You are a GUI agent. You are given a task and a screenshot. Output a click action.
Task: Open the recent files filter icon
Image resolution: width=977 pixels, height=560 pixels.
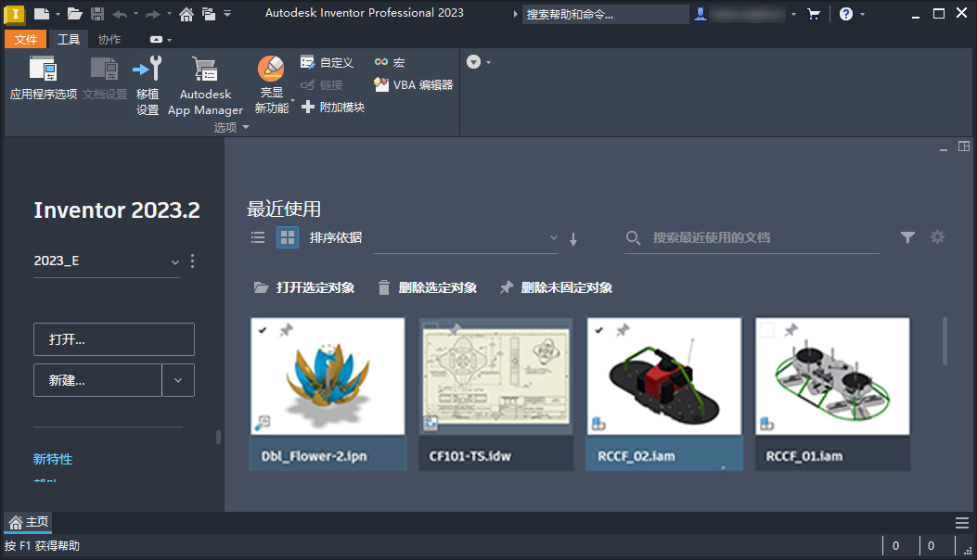[907, 237]
